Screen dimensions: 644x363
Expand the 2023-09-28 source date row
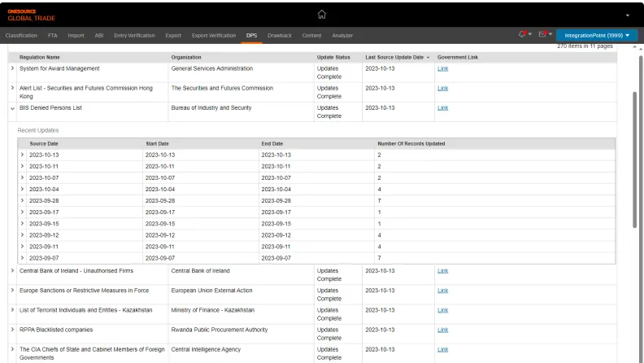23,200
